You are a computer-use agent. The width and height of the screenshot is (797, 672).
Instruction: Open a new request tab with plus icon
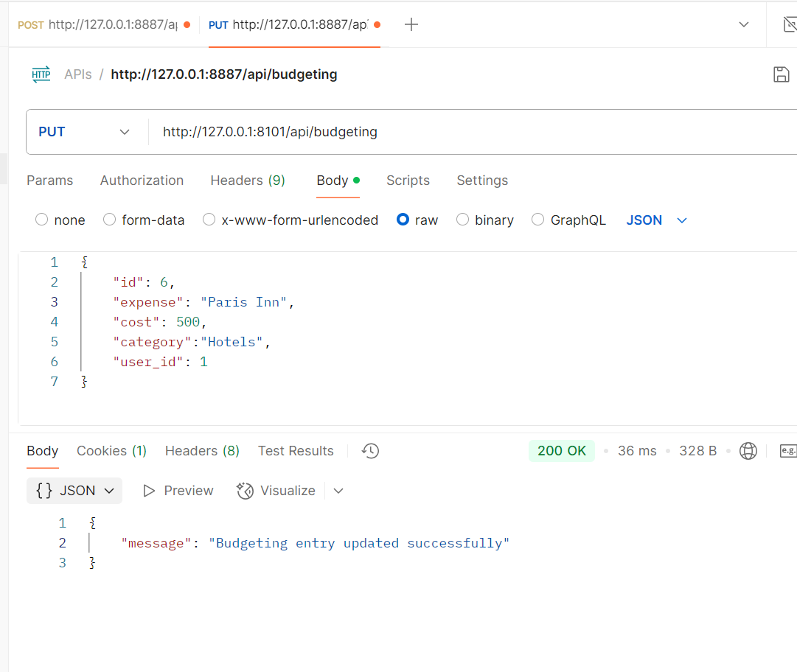[x=411, y=24]
